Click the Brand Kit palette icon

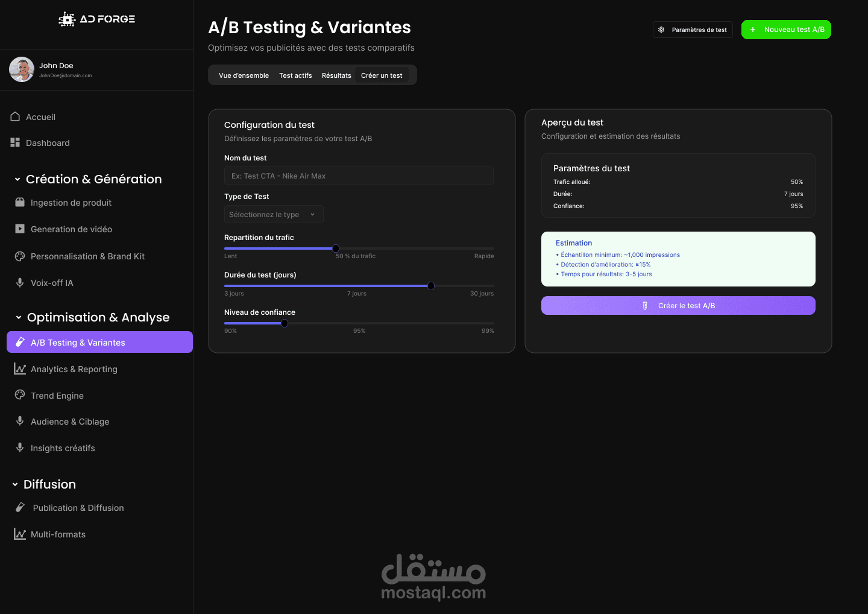(x=20, y=256)
